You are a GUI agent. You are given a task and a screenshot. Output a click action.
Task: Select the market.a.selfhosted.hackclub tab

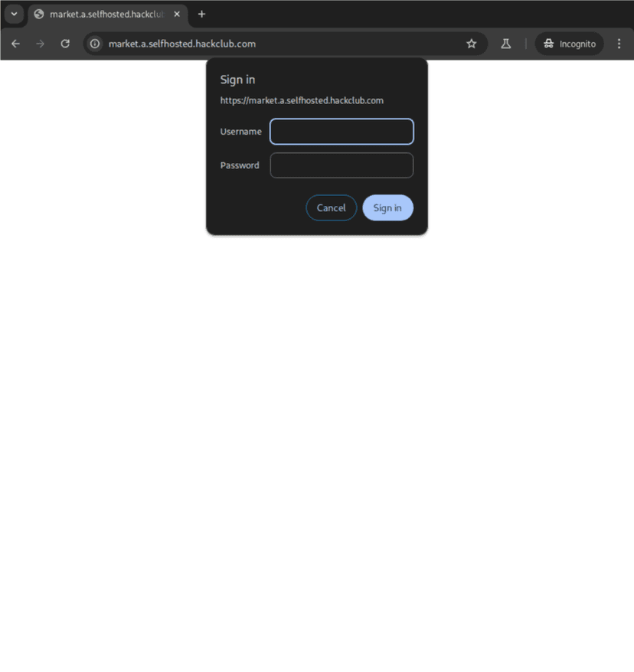[x=106, y=14]
